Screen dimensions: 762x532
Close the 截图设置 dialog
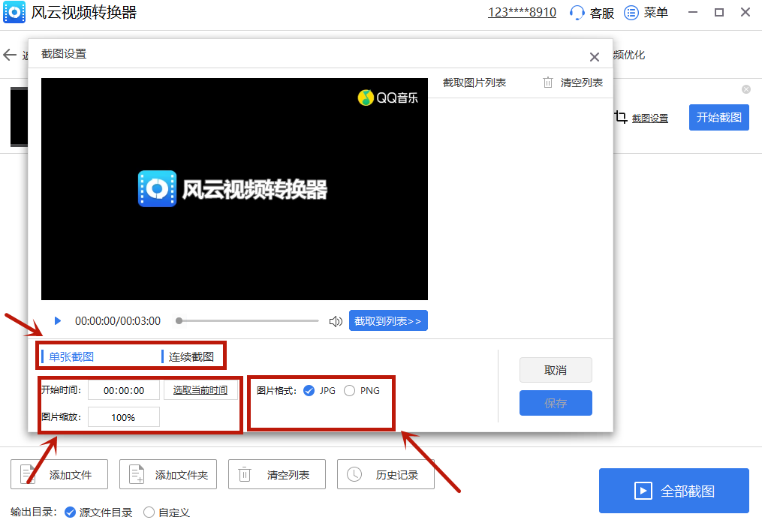(x=594, y=57)
